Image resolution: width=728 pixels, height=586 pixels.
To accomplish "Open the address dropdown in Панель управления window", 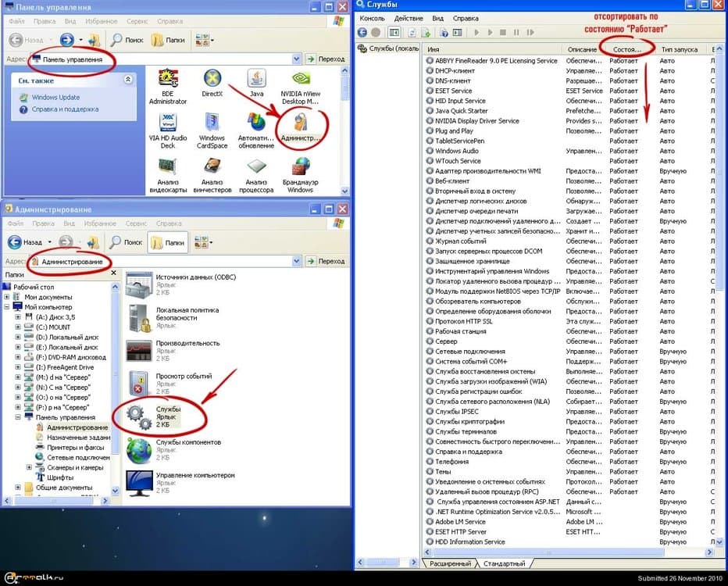I will (x=297, y=59).
